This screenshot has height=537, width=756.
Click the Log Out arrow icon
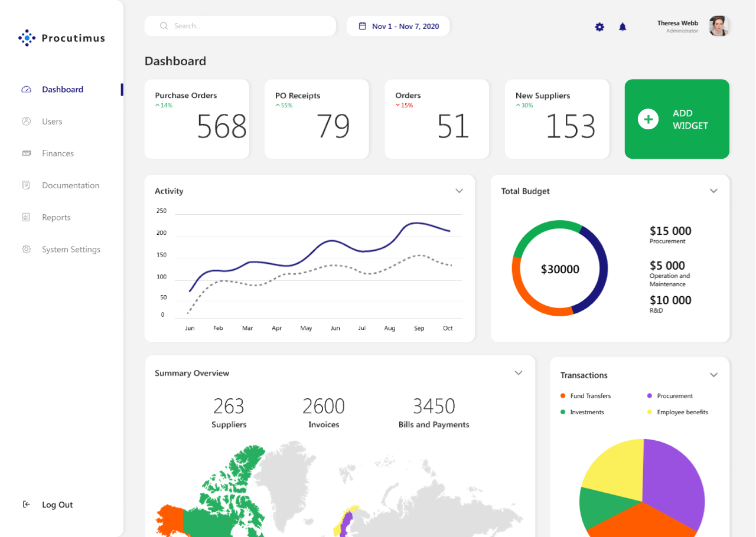tap(26, 505)
